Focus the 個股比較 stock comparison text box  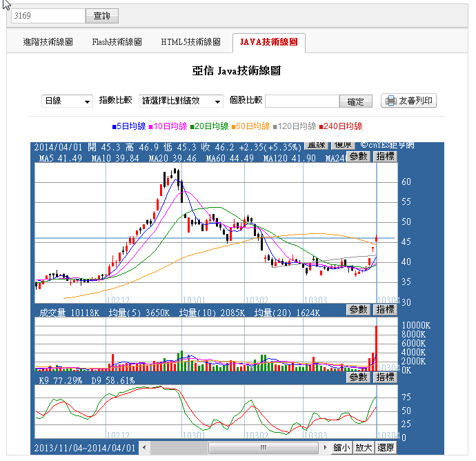pos(302,101)
